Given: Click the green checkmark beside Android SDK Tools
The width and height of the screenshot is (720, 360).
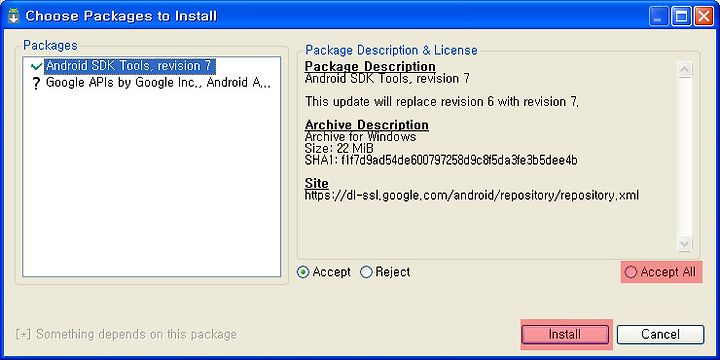Looking at the screenshot, I should (x=36, y=67).
